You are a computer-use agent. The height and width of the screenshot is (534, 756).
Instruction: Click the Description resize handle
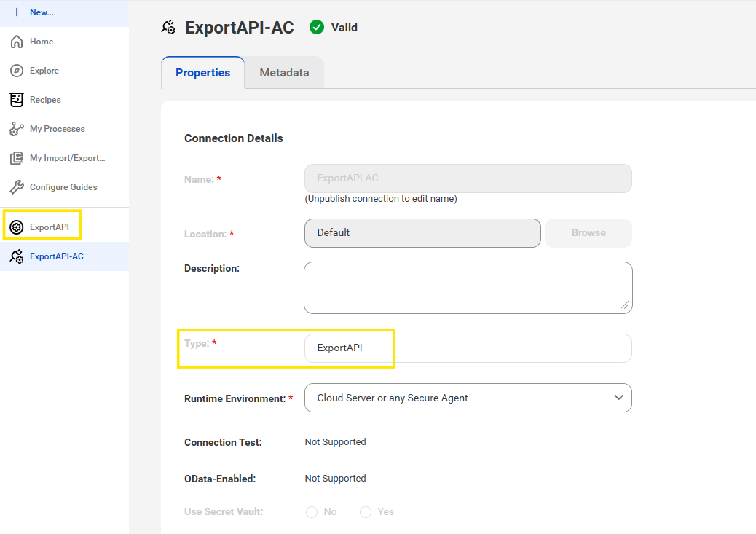click(x=624, y=305)
